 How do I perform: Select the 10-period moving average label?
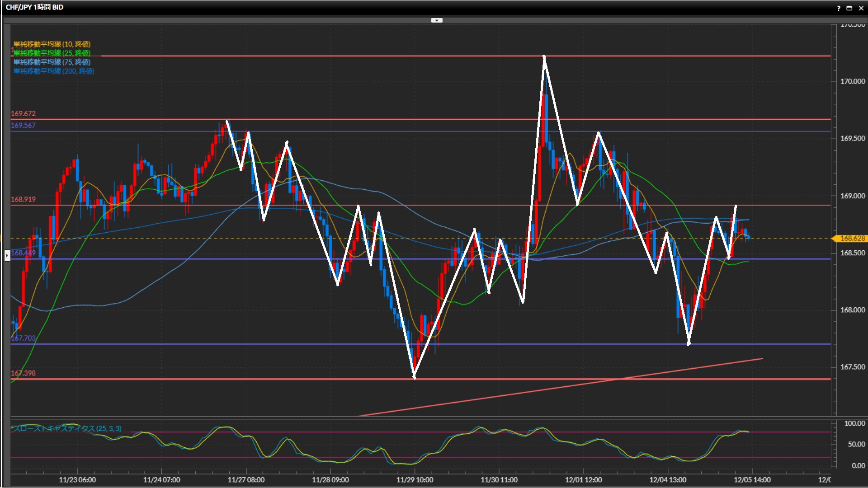pos(52,44)
